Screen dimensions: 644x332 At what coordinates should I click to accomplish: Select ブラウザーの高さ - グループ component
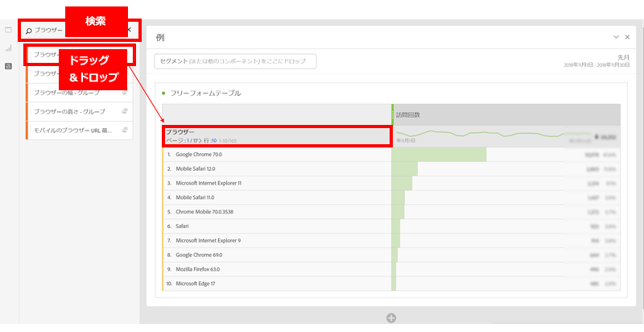point(79,111)
